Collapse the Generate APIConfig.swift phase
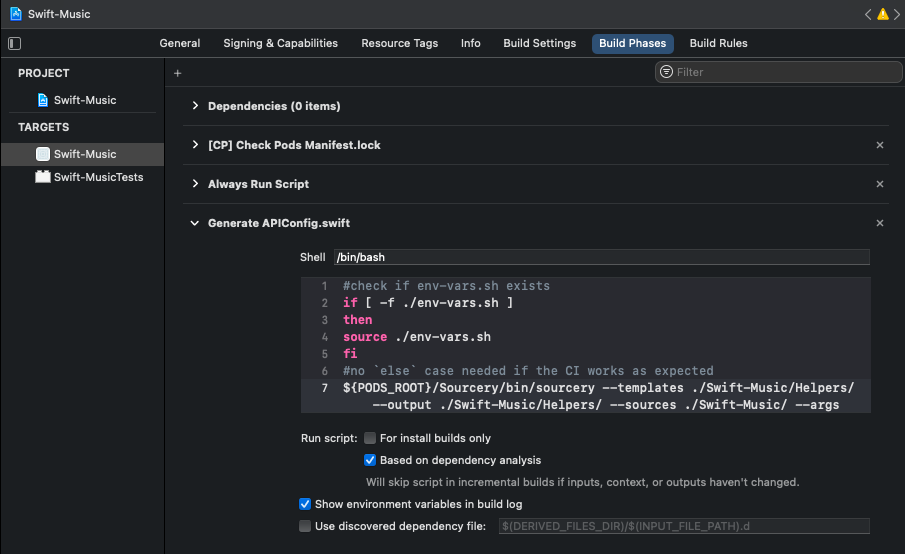The width and height of the screenshot is (905, 554). (195, 223)
